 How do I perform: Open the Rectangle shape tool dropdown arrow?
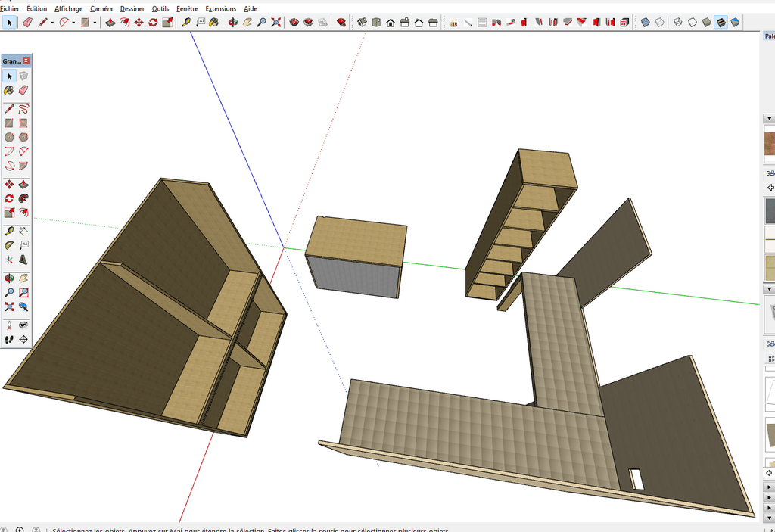95,23
